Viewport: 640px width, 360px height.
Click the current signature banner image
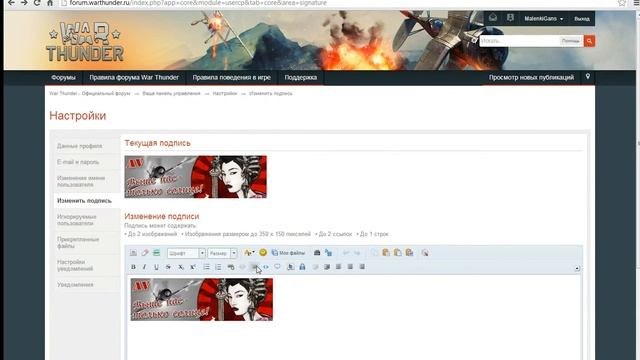click(196, 177)
